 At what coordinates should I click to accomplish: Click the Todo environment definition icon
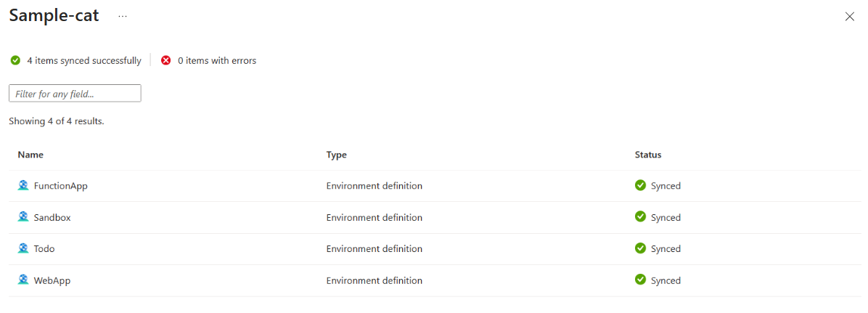(23, 248)
